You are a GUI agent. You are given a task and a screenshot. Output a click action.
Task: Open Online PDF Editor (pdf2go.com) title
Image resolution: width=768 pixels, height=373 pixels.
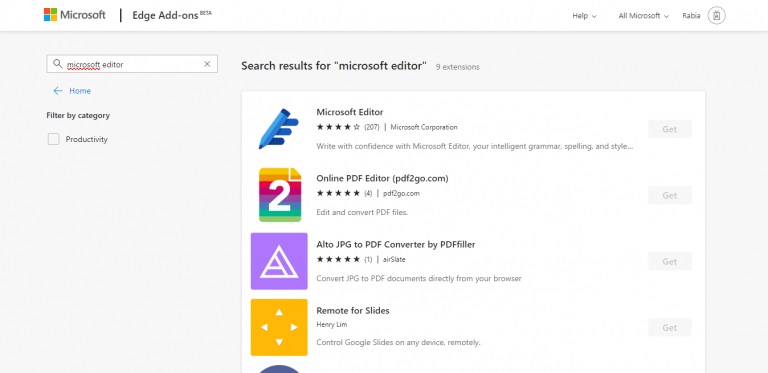(382, 178)
